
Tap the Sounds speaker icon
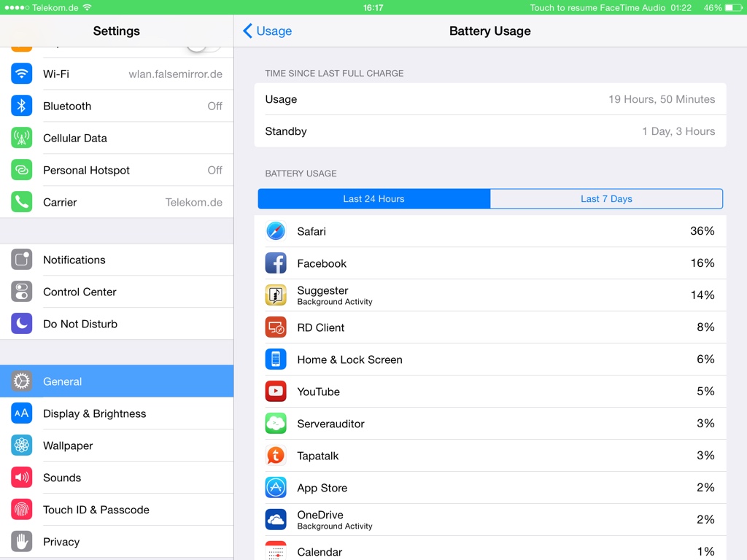pos(21,477)
